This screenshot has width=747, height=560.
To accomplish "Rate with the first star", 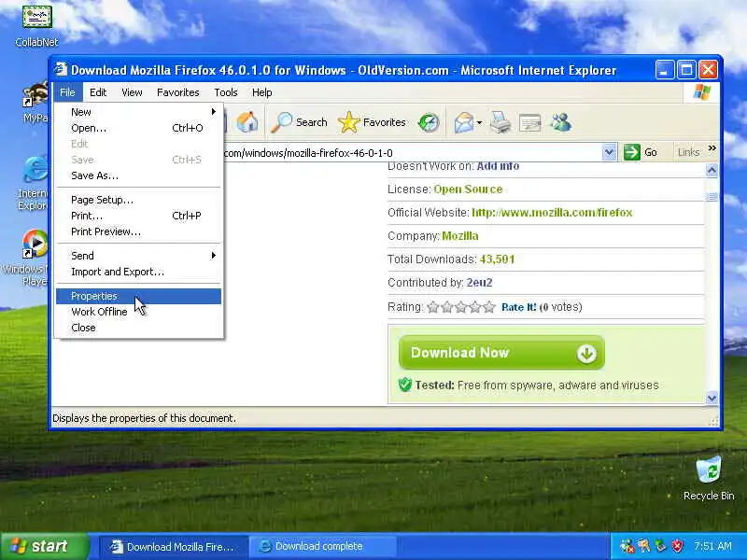I will (x=432, y=307).
